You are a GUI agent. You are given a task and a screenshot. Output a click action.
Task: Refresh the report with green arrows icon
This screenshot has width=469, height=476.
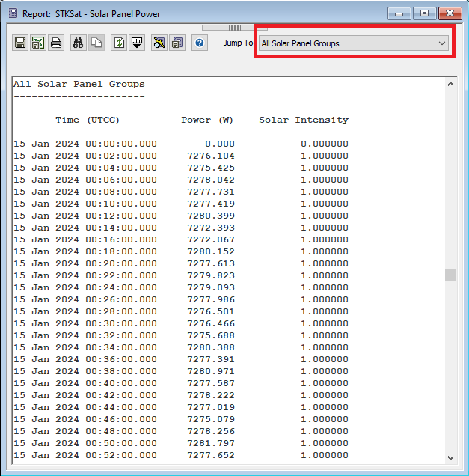click(x=119, y=43)
